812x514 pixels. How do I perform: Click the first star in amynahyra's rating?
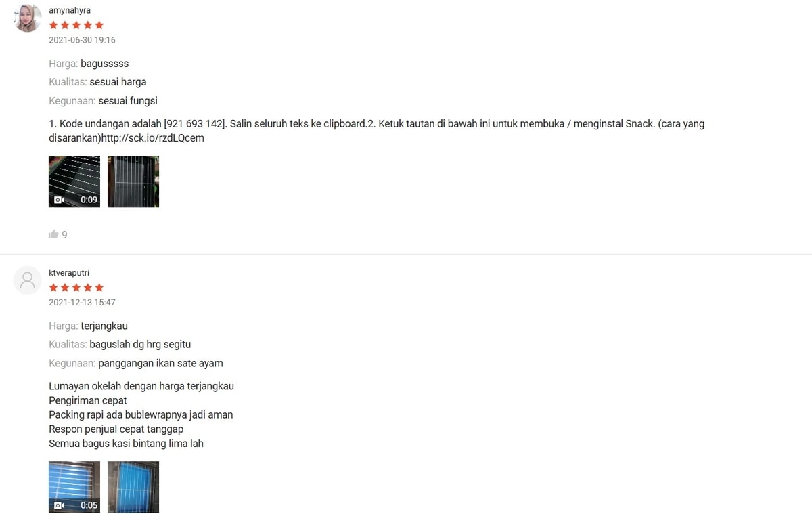coord(53,25)
